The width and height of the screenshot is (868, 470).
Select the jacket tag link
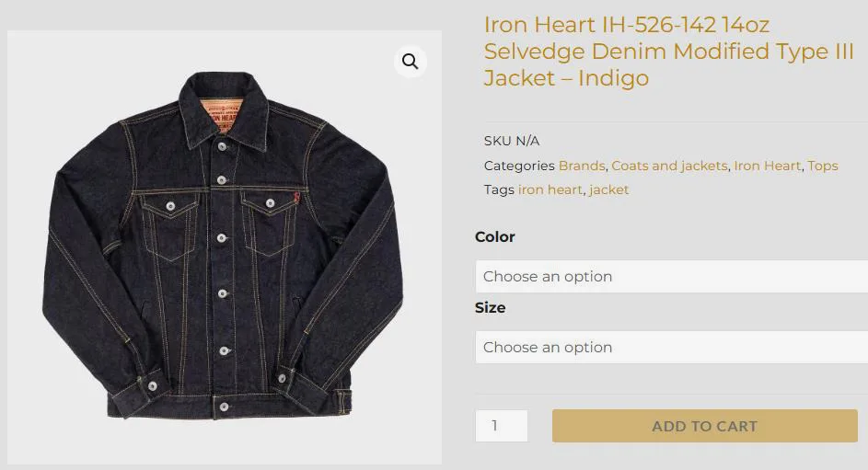click(609, 189)
